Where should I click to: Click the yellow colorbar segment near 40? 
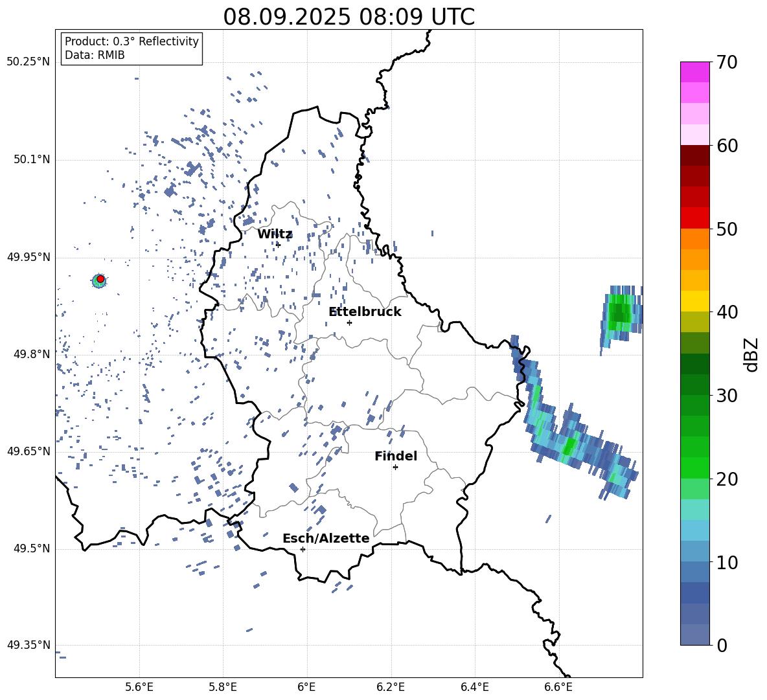tap(695, 301)
